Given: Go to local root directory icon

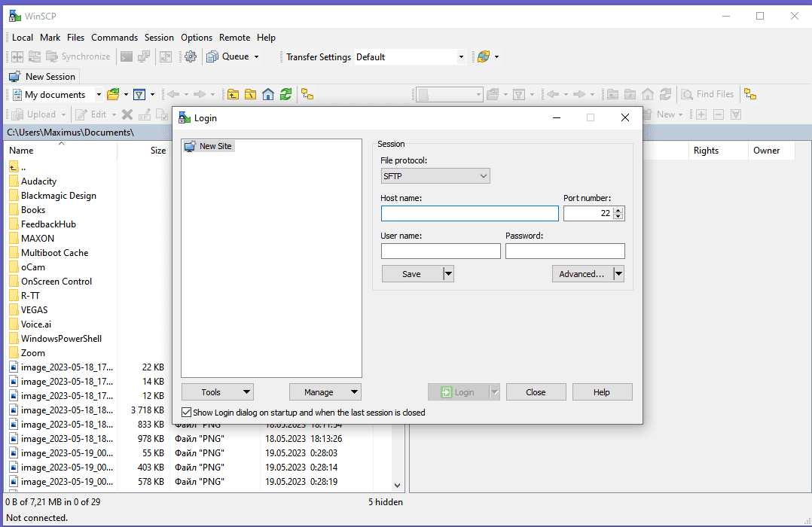Looking at the screenshot, I should coord(251,94).
